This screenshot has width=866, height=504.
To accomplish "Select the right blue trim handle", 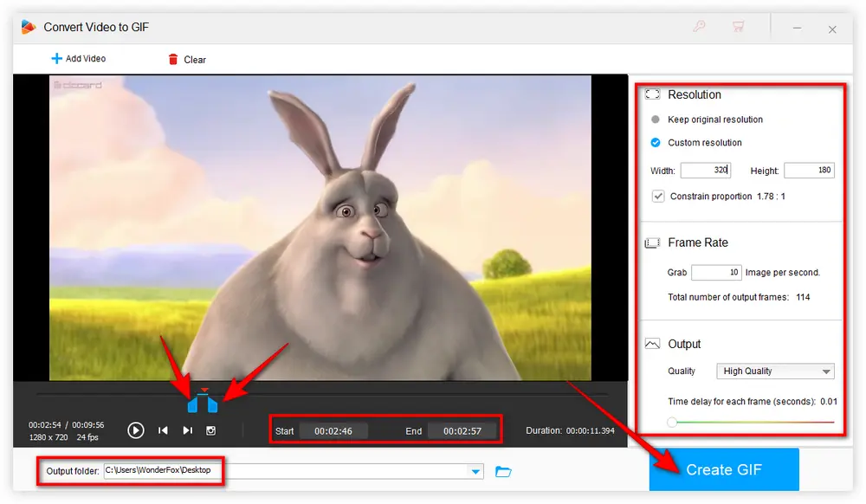I will [x=213, y=406].
